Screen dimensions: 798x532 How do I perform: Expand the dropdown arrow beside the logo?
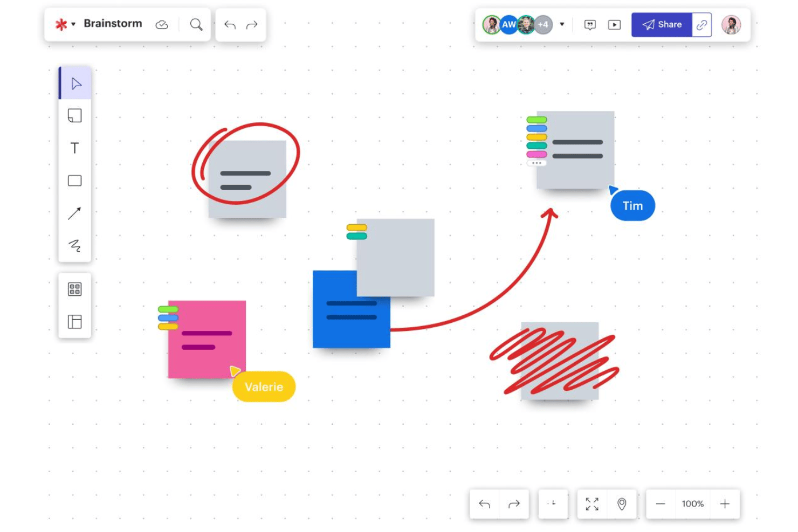73,24
